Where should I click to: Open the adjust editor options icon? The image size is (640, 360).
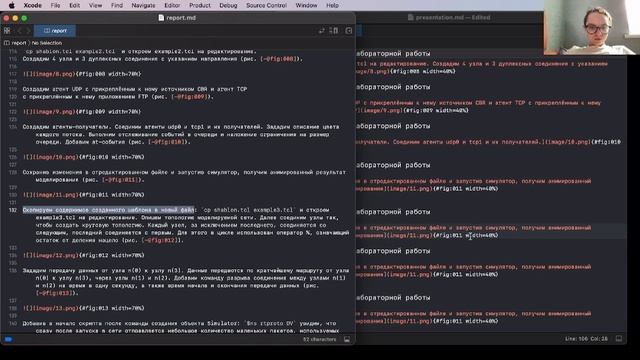tap(333, 31)
